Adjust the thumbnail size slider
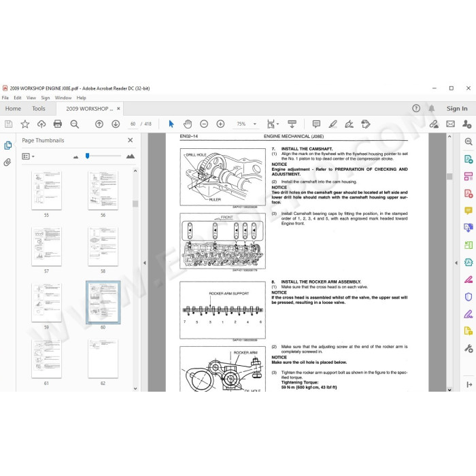 point(88,156)
